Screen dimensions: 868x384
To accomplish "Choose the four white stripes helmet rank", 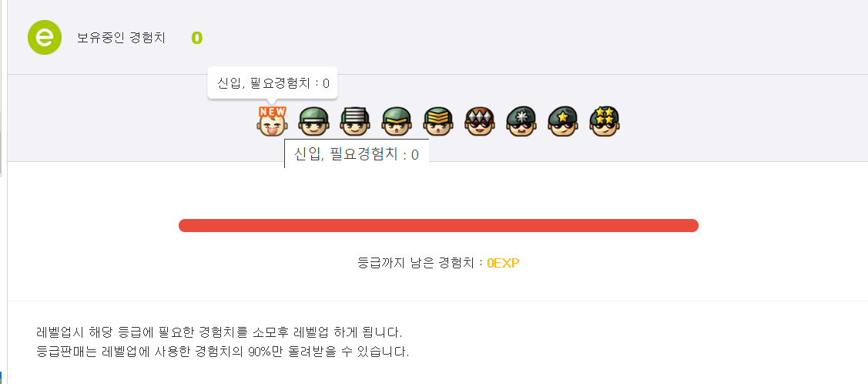I will tap(355, 121).
